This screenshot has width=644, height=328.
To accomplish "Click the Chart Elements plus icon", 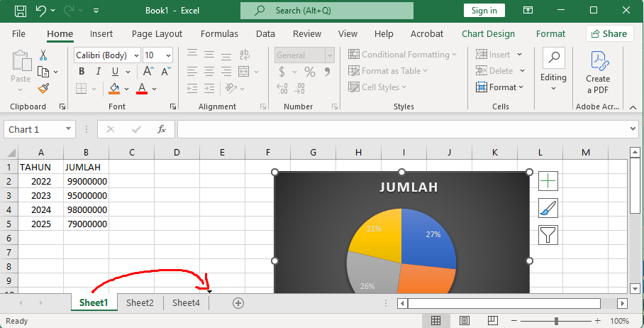I will (548, 181).
